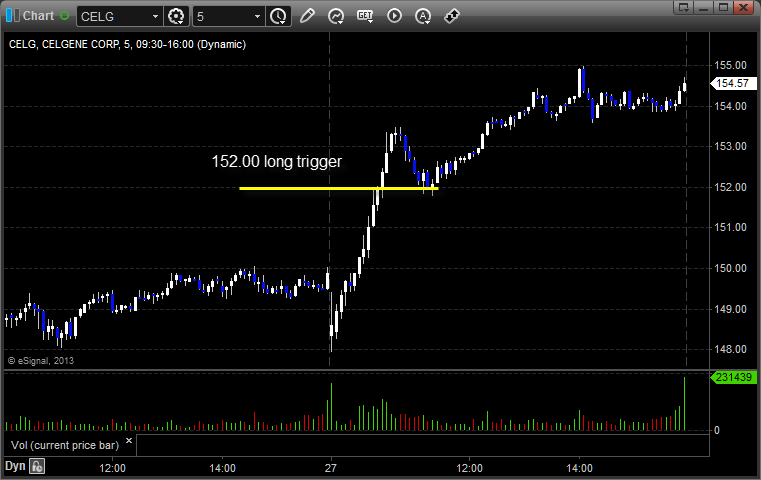
Task: Click the Chart window title label
Action: coord(38,16)
